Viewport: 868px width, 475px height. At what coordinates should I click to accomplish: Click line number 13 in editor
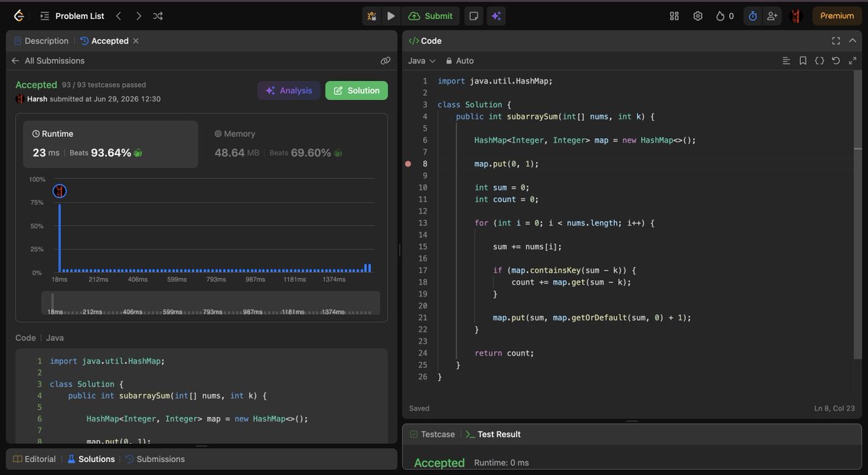(422, 223)
